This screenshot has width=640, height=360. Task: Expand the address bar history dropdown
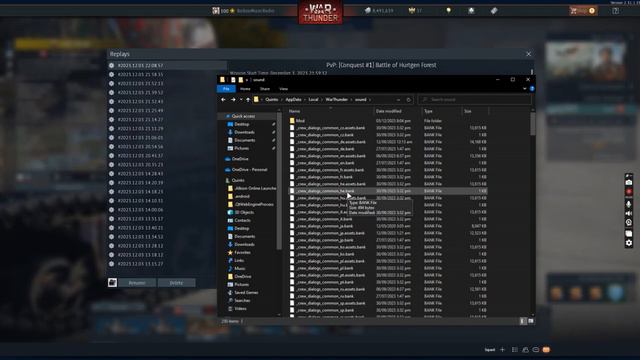(398, 100)
